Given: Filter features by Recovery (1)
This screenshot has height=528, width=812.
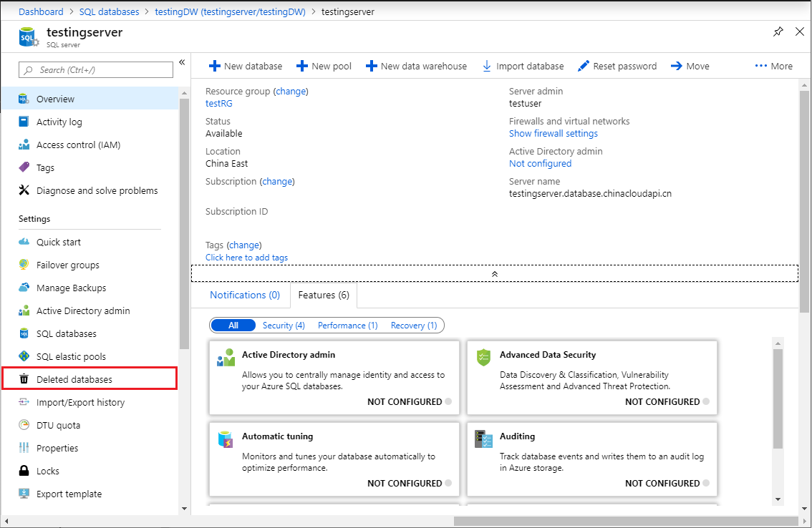Looking at the screenshot, I should 414,325.
